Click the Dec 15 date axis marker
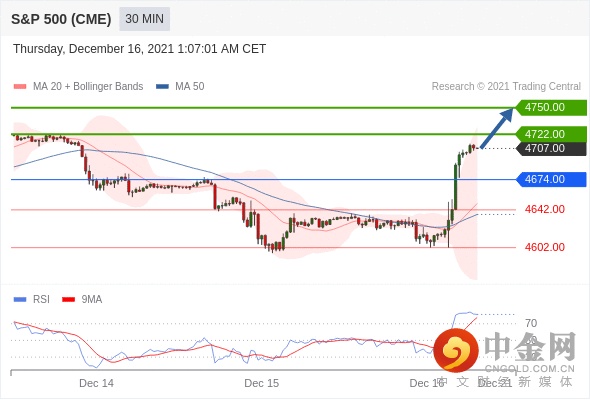Viewport: 590px width, 400px height. pyautogui.click(x=262, y=383)
